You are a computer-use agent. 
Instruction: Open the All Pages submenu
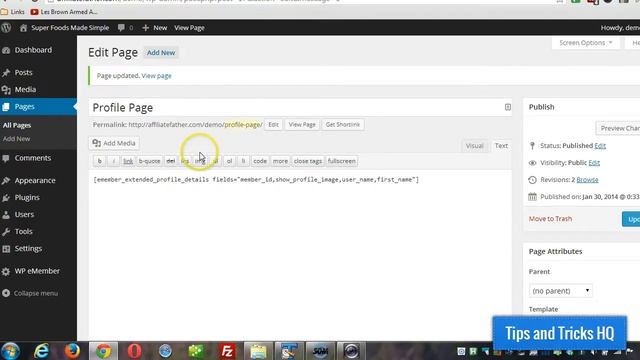coord(17,125)
